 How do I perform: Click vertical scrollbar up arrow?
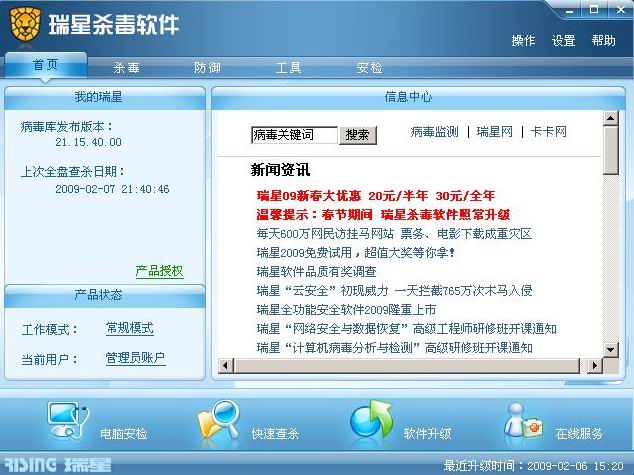tap(610, 118)
